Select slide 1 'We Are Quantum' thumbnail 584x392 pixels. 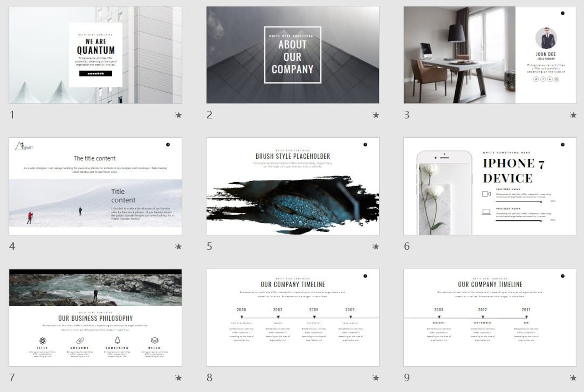pyautogui.click(x=95, y=55)
